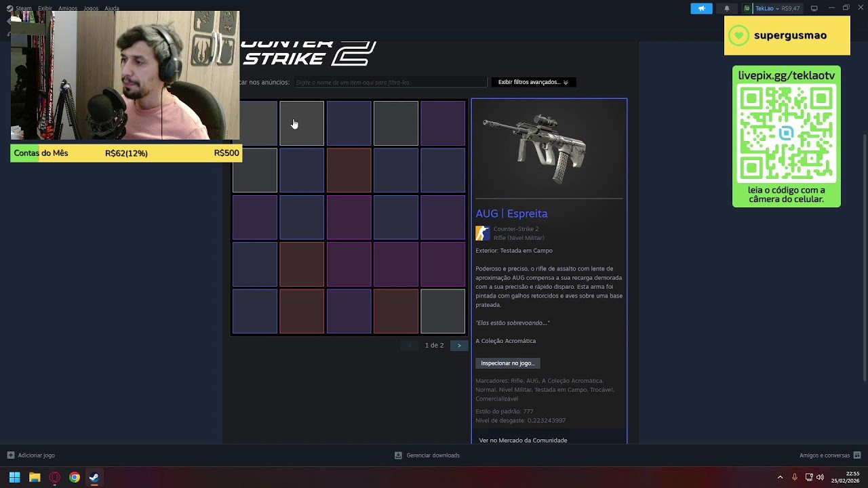Viewport: 868px width, 488px height.
Task: Click the network tray icon
Action: coord(809,477)
